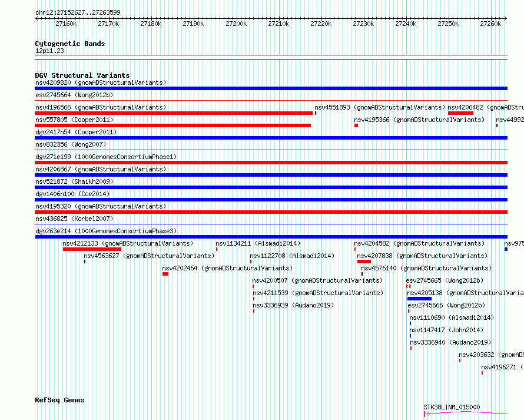524x420 pixels.
Task: Click the nsv4202464 variant label
Action: click(227, 268)
